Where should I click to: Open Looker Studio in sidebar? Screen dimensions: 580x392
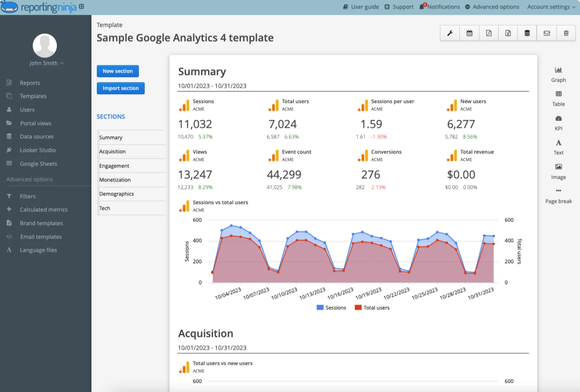tap(38, 150)
